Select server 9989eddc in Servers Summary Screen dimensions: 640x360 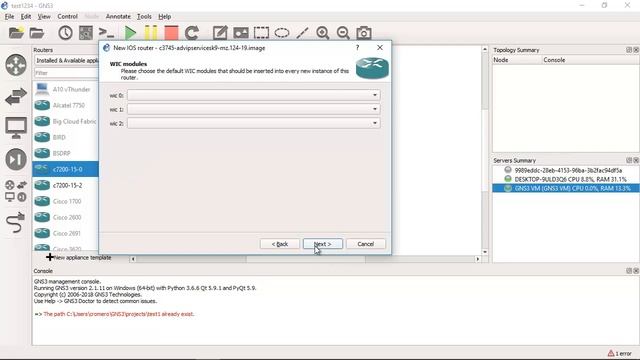[565, 170]
